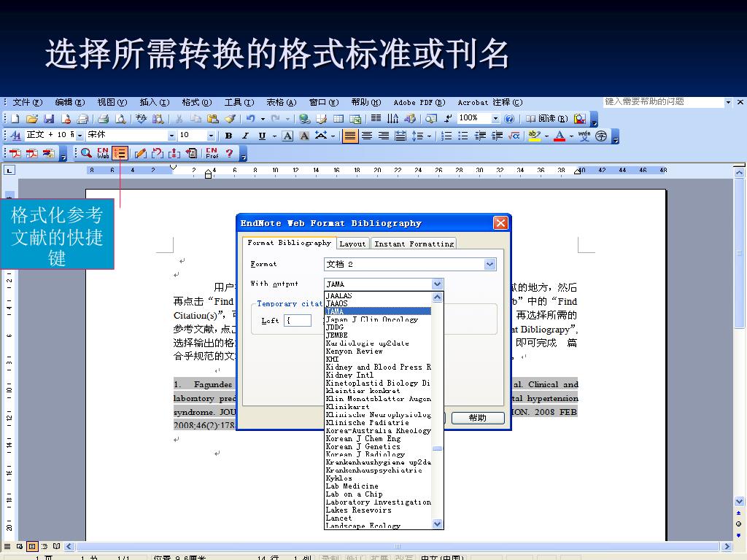Open the line spacing dropdown arrow
This screenshot has width=747, height=560.
[x=429, y=136]
